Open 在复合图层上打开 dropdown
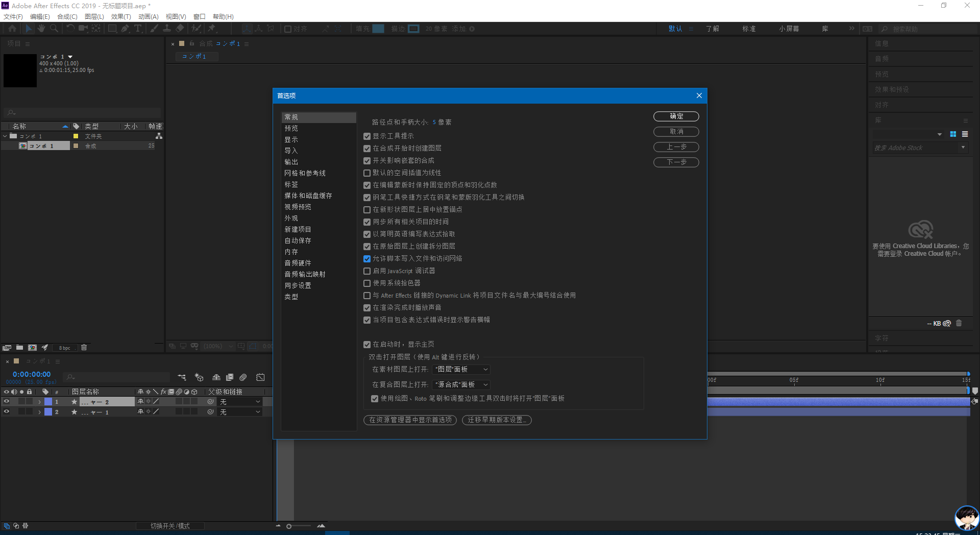The height and width of the screenshot is (535, 980). (x=461, y=385)
